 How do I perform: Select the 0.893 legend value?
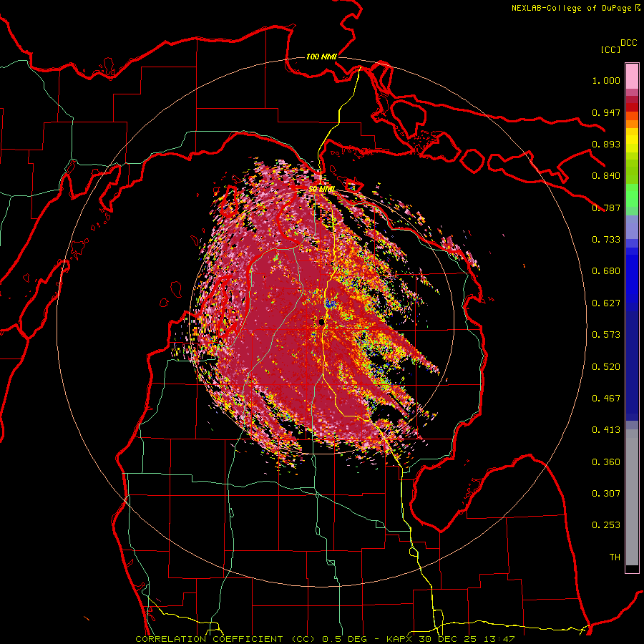tap(606, 144)
